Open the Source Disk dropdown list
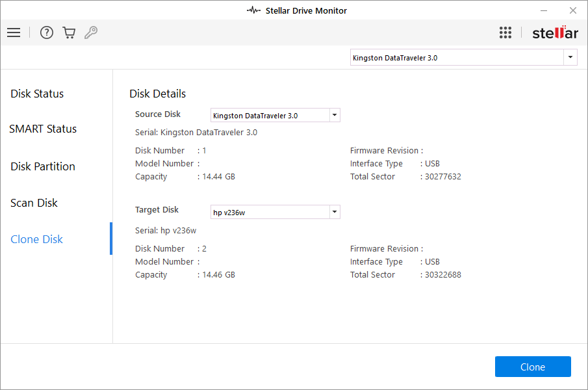Viewport: 588px width, 390px height. click(334, 116)
